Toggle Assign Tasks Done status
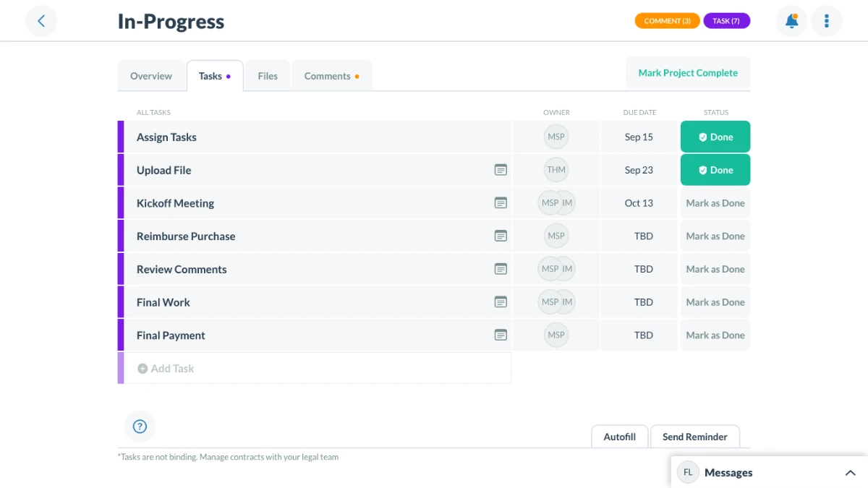Image resolution: width=868 pixels, height=488 pixels. (715, 137)
